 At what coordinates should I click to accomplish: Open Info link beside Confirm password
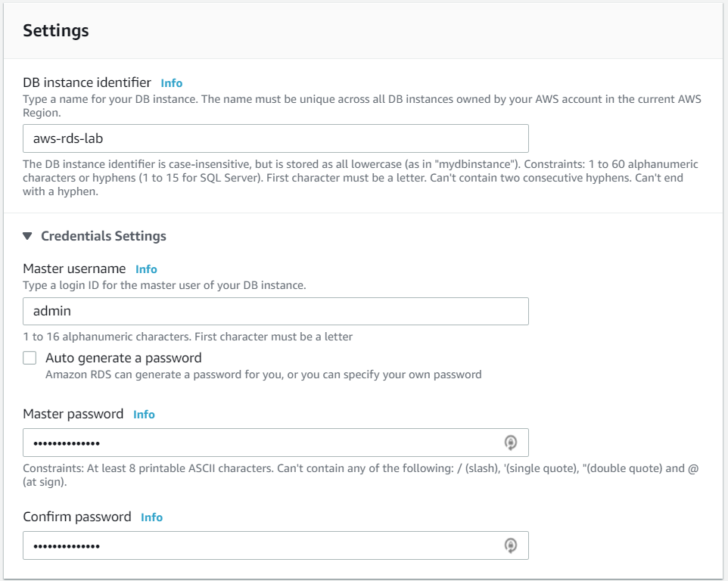tap(152, 517)
